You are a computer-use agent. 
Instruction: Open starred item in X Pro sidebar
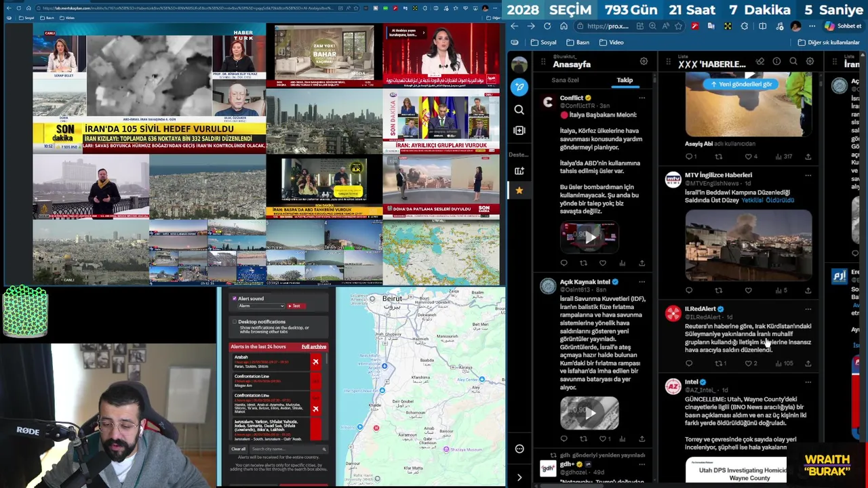pyautogui.click(x=519, y=190)
